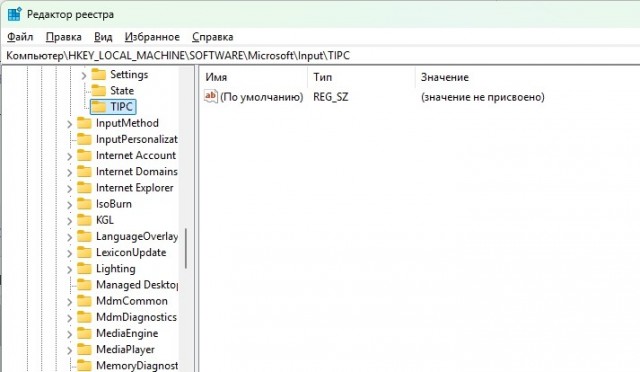Screen dimensions: 640x372
Task: Select the MediaPlayer key label
Action: click(x=125, y=350)
